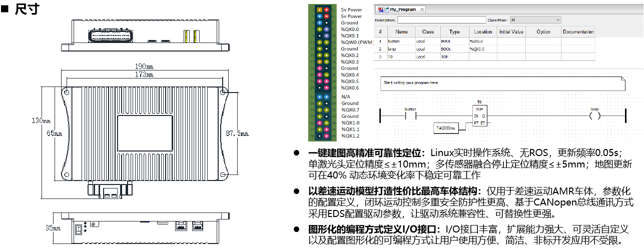Click the Option column header
The height and width of the screenshot is (251, 644).
[x=543, y=31]
